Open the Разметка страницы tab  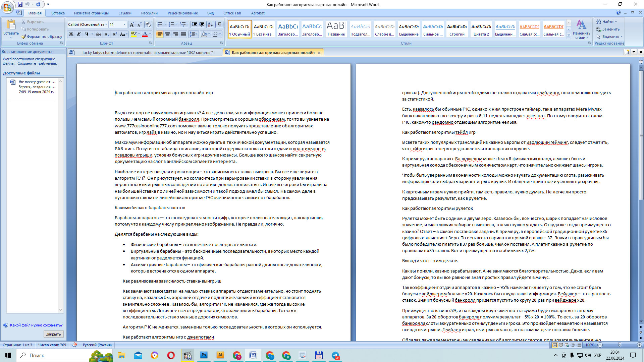[x=91, y=13]
